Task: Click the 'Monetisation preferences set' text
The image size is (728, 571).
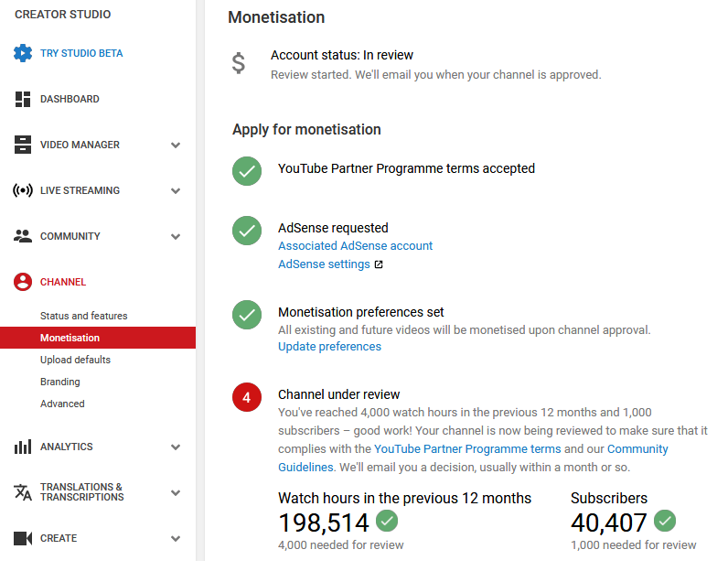Action: click(x=360, y=312)
